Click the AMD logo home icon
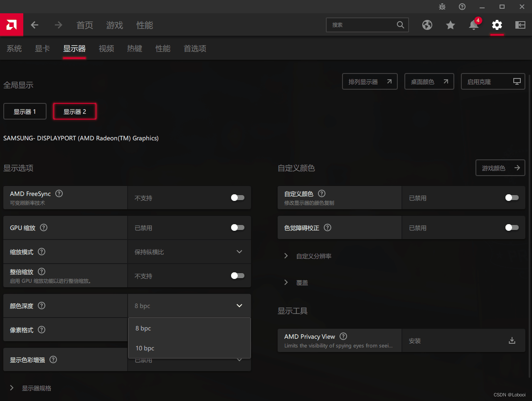 click(x=12, y=25)
